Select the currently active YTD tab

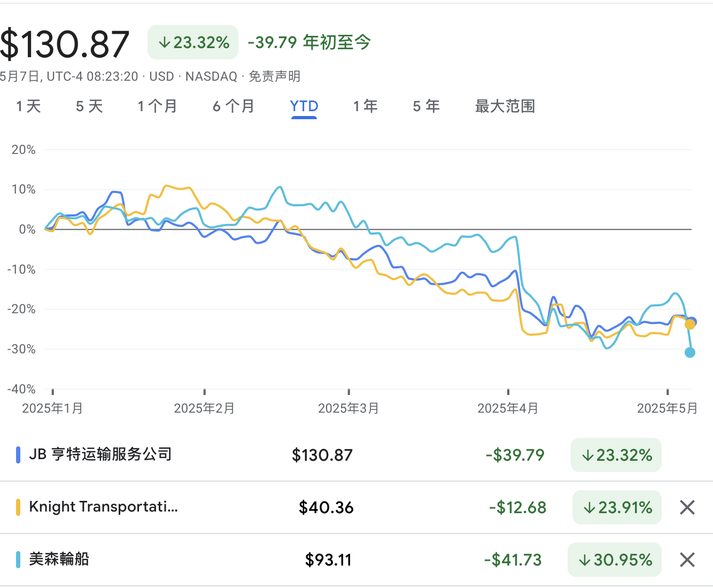pyautogui.click(x=304, y=106)
